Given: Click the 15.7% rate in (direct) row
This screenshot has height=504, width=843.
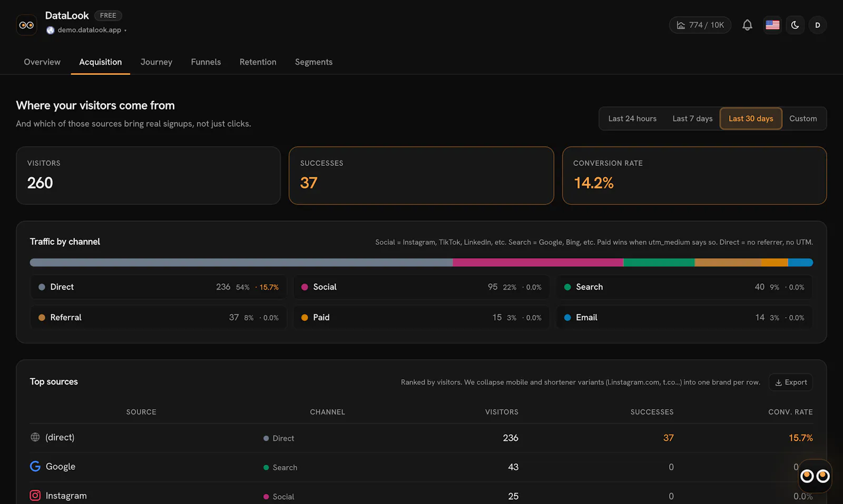Looking at the screenshot, I should [801, 438].
